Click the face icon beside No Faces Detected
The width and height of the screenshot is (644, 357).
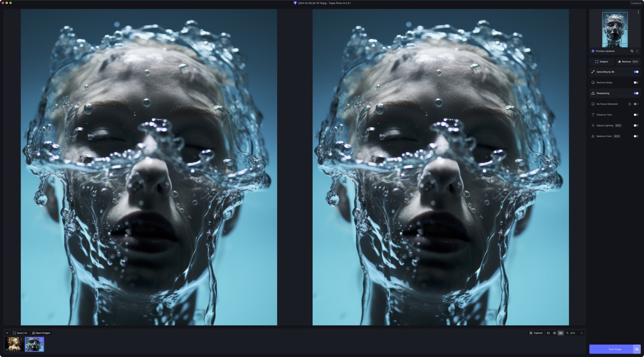coord(593,104)
